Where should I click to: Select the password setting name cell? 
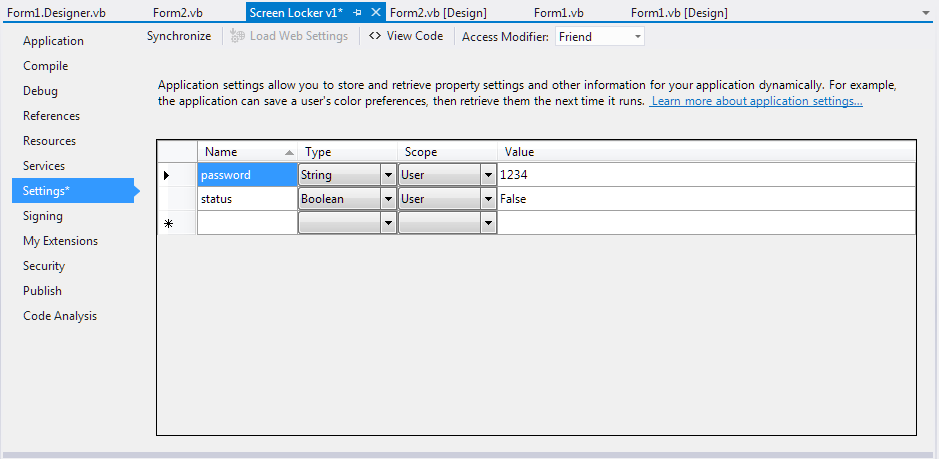pyautogui.click(x=247, y=175)
